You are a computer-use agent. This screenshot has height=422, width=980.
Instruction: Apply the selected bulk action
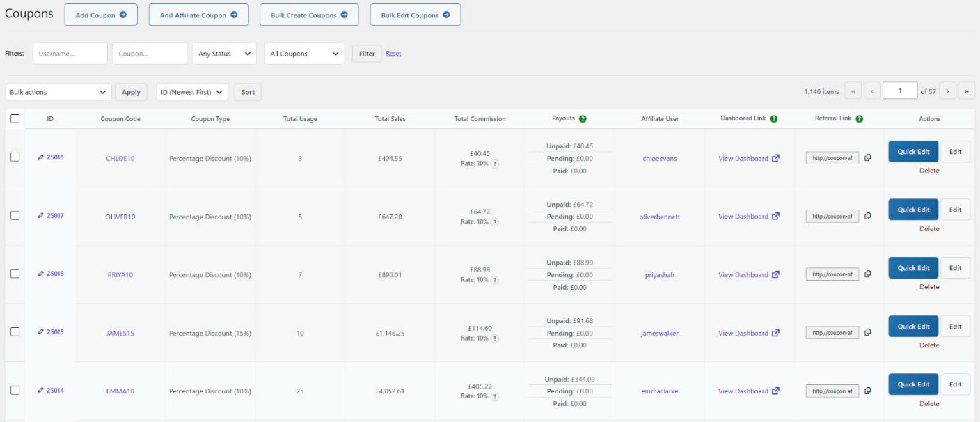131,92
